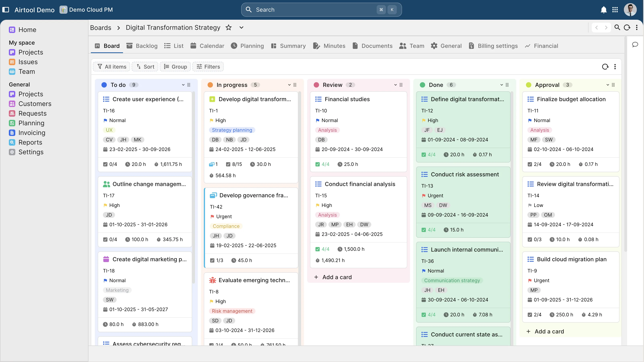
Task: Click the In progress column grid handle
Action: (x=295, y=85)
